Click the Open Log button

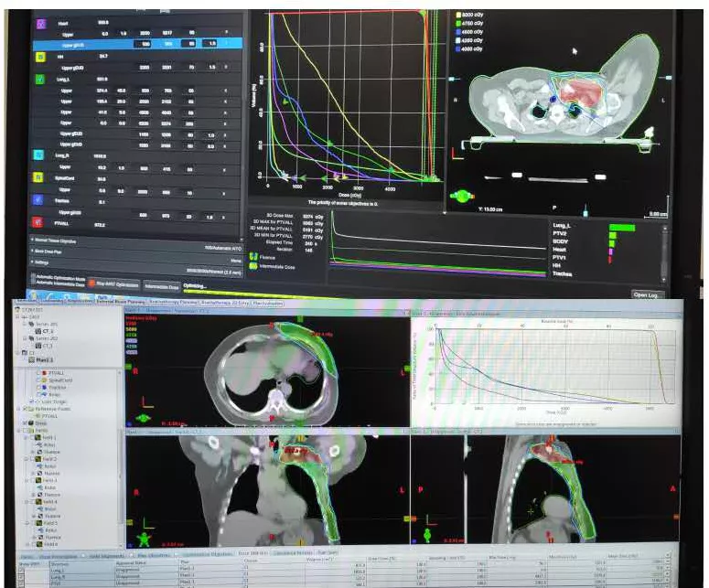coord(649,294)
